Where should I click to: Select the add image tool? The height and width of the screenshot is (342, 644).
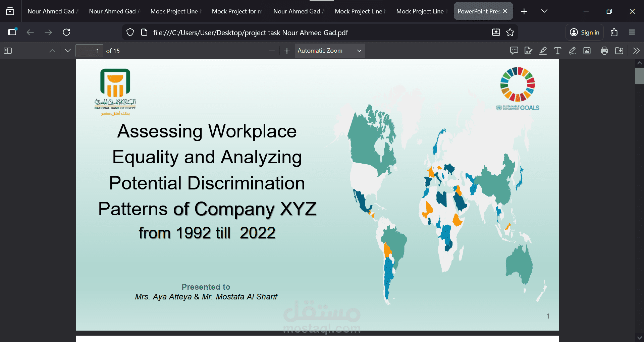pos(587,51)
